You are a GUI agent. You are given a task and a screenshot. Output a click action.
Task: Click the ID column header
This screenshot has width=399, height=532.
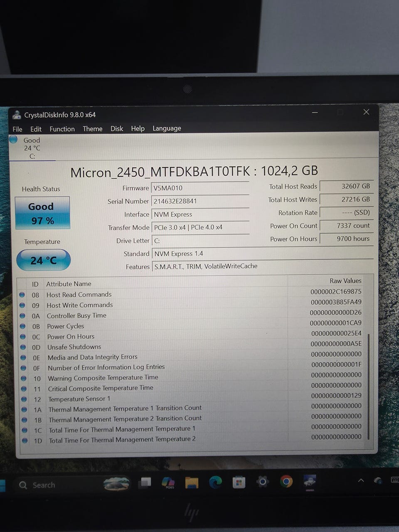pyautogui.click(x=35, y=284)
